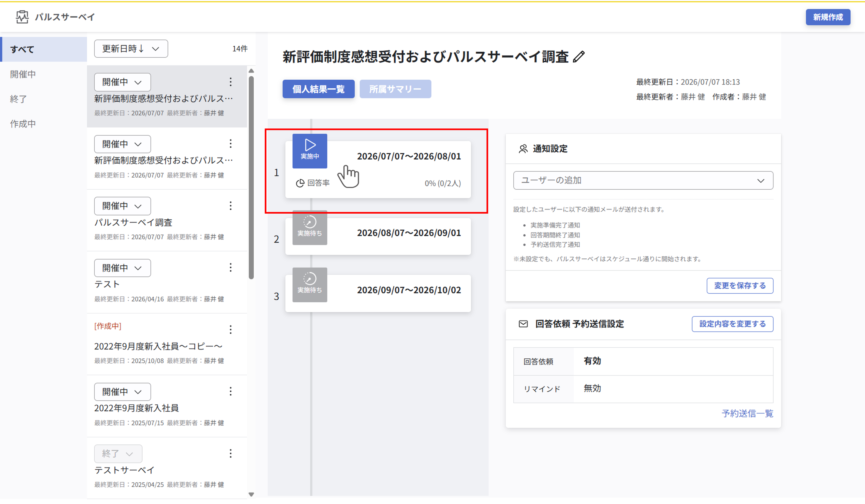Viewport: 865px width, 504px height.
Task: Open status dropdown for 2022年9月度新入社員
Action: [122, 392]
